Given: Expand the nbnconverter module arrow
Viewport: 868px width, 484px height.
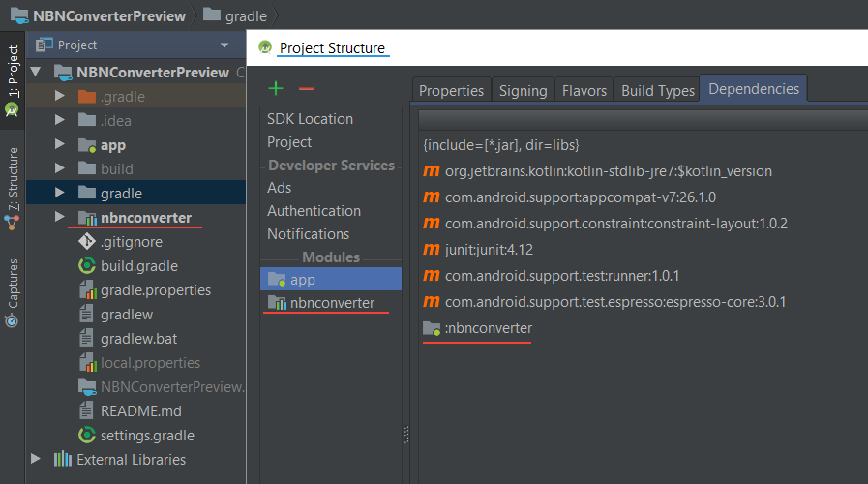Looking at the screenshot, I should pyautogui.click(x=60, y=217).
